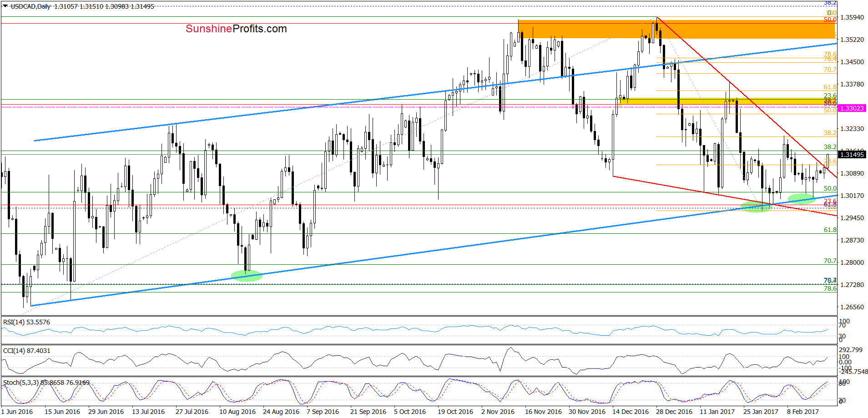Click the 1 Jun 2016 date label
Viewport: 868px width, 418px height.
[17, 412]
